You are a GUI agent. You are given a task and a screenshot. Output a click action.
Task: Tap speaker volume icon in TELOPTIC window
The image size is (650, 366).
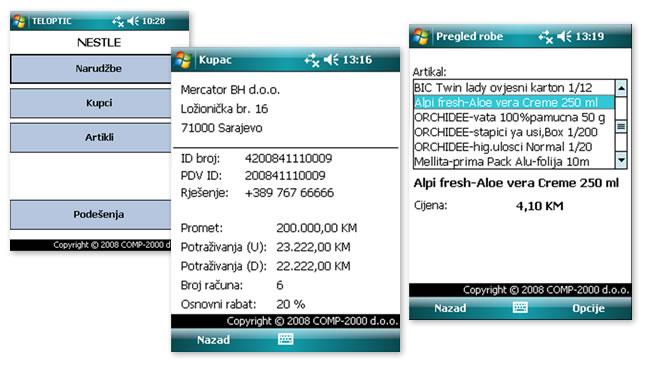[x=133, y=21]
